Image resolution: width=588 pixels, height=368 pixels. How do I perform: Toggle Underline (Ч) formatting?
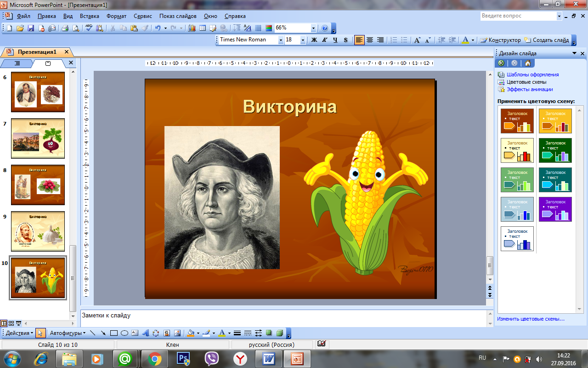click(335, 40)
